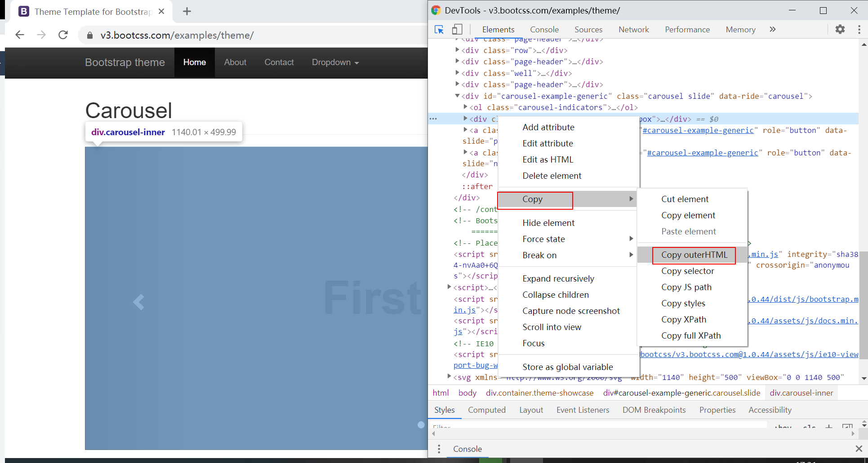This screenshot has height=463, width=868.
Task: Go to previous carousel slide
Action: point(138,302)
